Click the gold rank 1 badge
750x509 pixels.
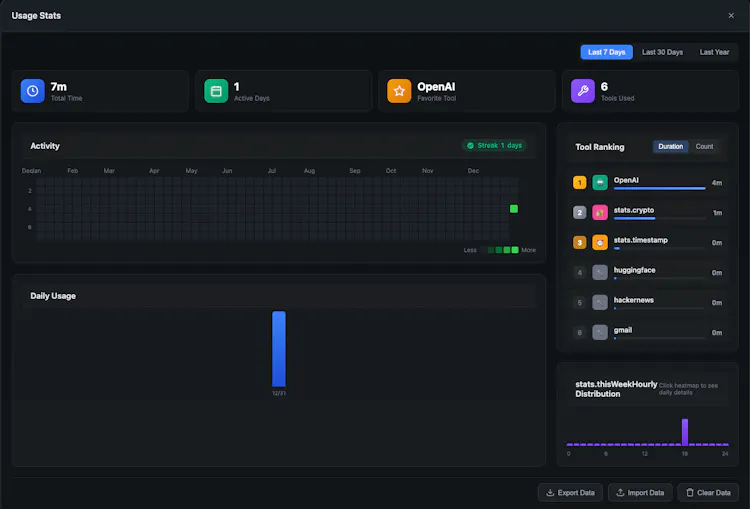pyautogui.click(x=579, y=182)
